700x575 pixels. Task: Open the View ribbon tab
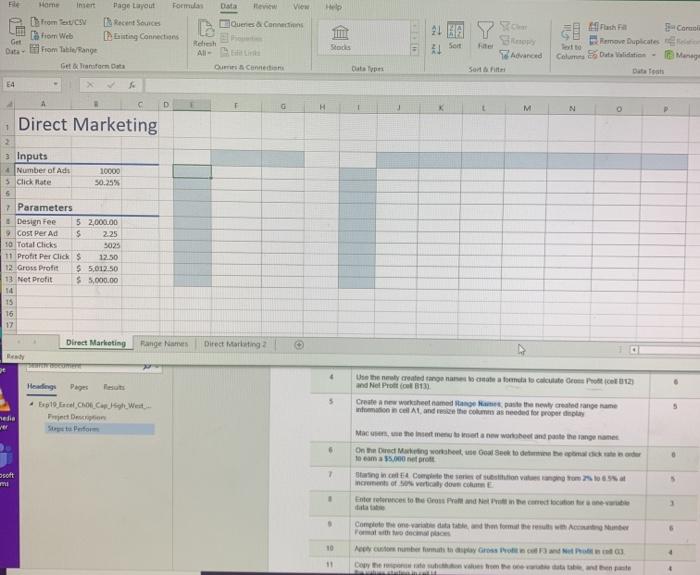[301, 7]
